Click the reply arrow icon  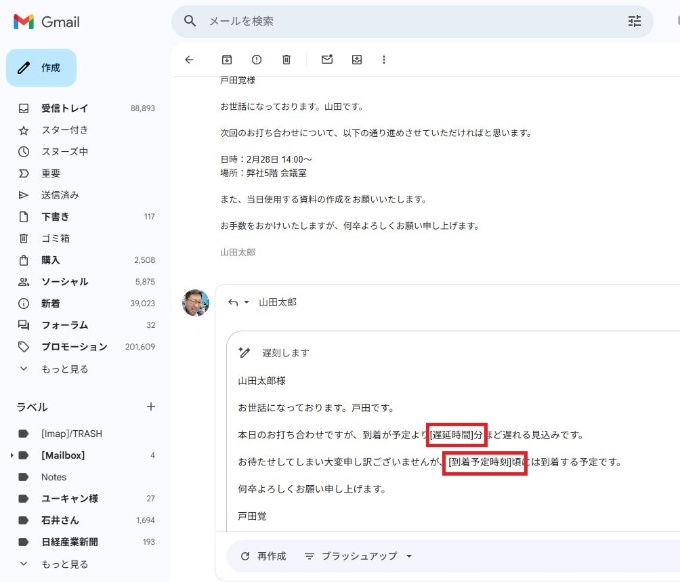click(233, 302)
